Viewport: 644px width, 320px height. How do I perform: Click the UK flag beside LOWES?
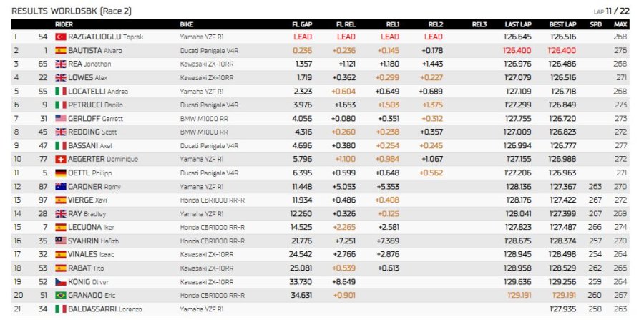(60, 77)
